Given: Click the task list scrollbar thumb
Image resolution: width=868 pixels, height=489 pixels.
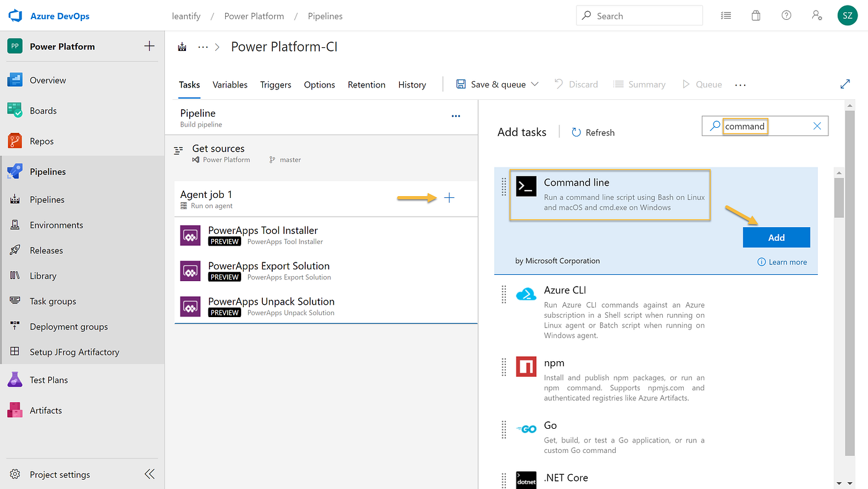Looking at the screenshot, I should [839, 197].
